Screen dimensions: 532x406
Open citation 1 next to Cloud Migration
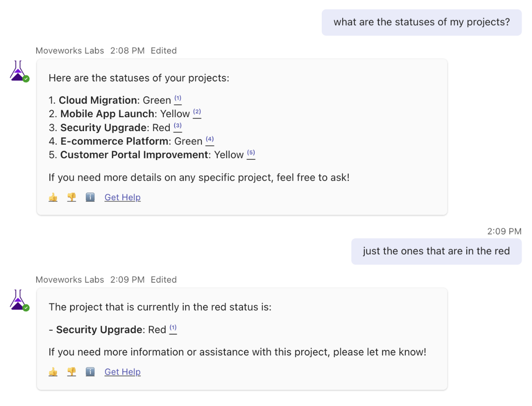178,99
